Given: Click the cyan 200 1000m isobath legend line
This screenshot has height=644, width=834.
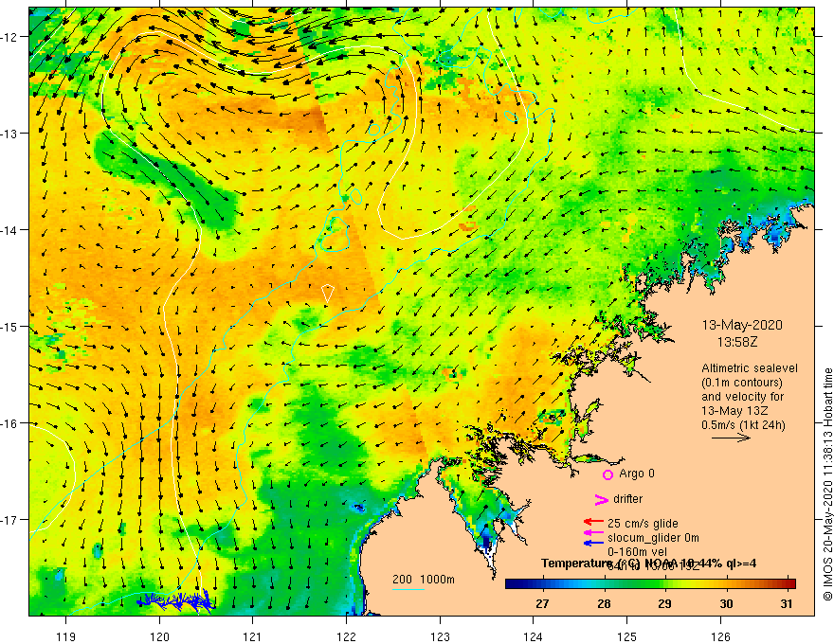Looking at the screenshot, I should 408,589.
